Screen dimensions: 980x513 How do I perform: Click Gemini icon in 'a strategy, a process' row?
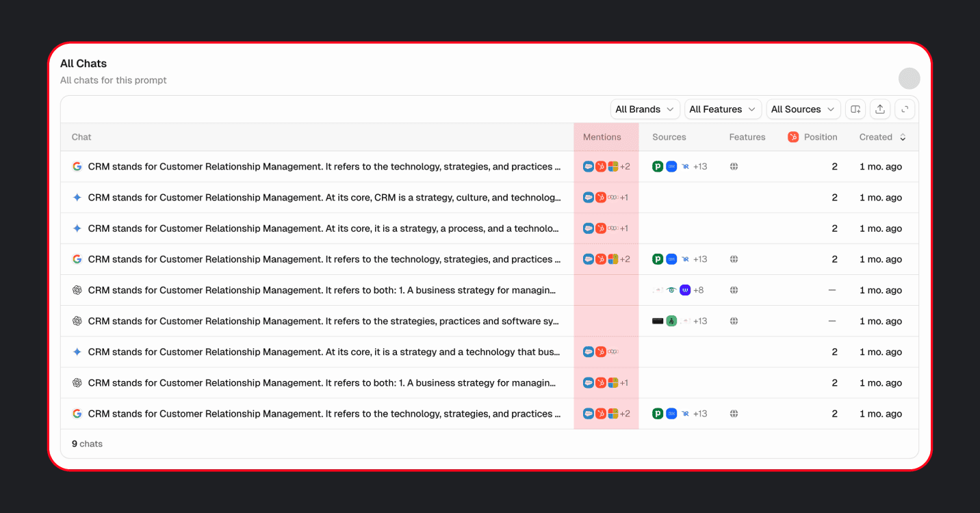(77, 228)
